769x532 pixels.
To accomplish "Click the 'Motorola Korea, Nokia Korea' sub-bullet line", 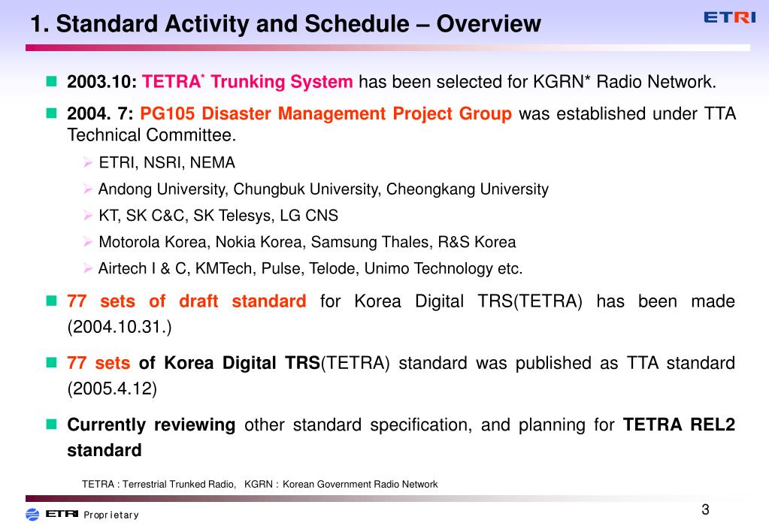I will click(x=307, y=242).
